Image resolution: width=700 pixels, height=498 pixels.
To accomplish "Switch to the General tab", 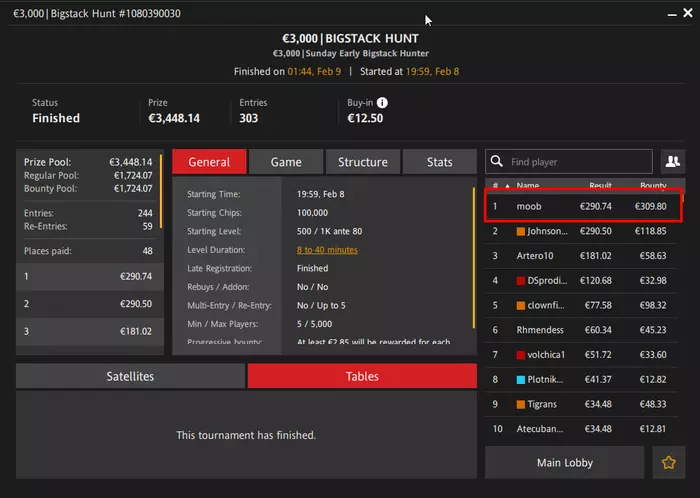I will click(209, 162).
